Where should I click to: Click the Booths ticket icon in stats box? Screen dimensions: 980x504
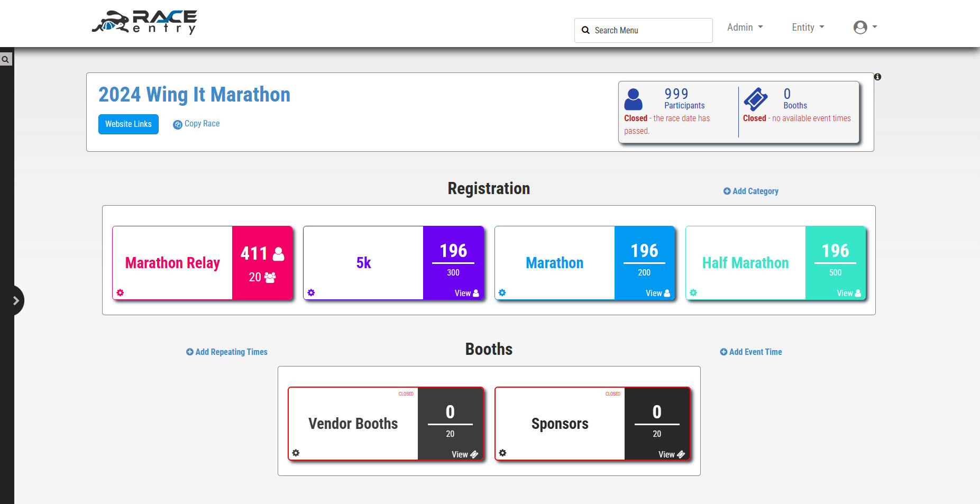click(x=755, y=99)
